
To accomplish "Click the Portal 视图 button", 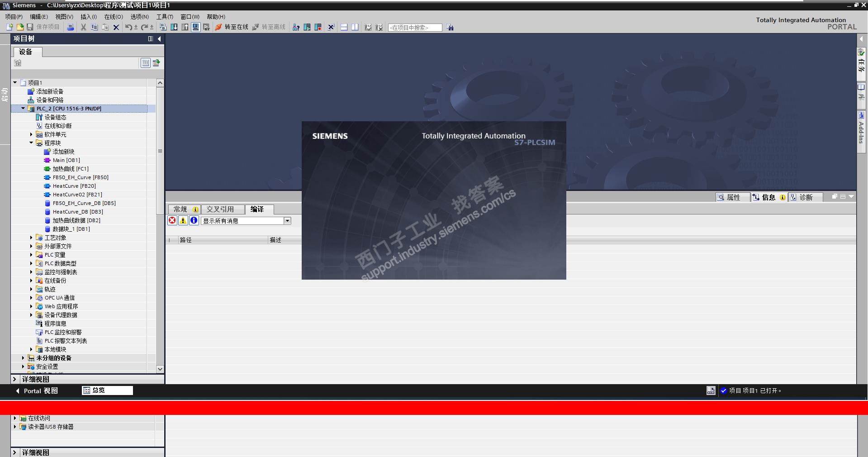I will 37,391.
